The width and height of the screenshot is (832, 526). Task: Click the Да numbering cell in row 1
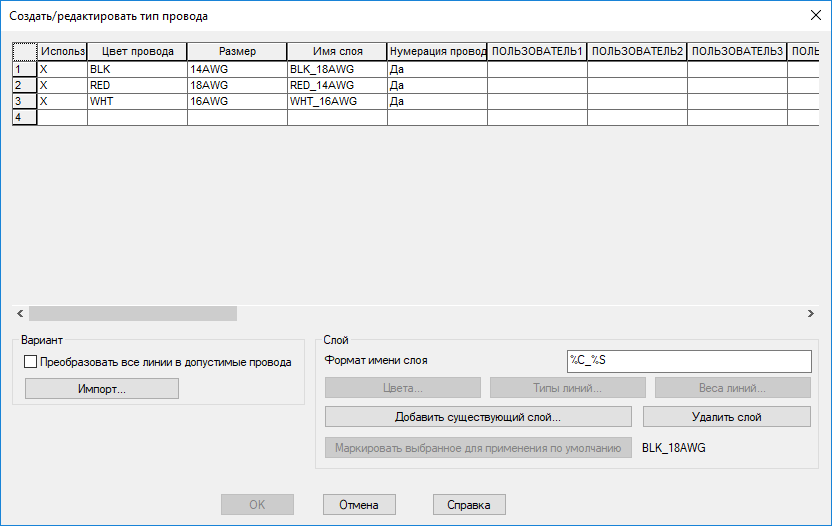tap(437, 69)
